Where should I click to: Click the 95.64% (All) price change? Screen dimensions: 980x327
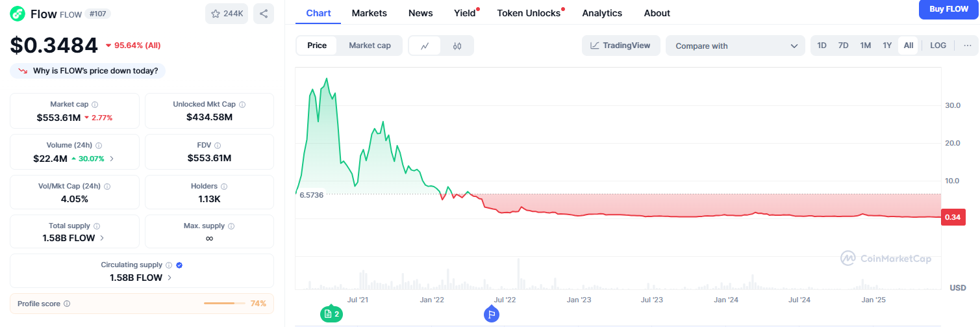click(x=132, y=46)
